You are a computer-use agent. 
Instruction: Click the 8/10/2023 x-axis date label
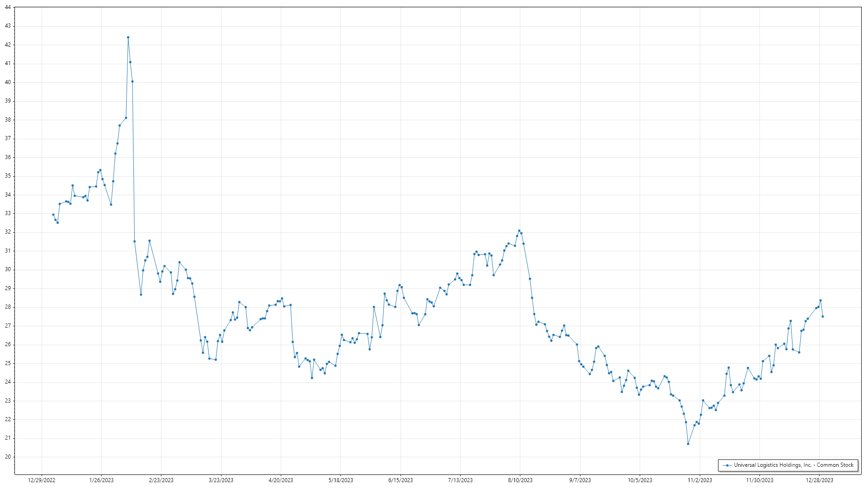coord(520,480)
